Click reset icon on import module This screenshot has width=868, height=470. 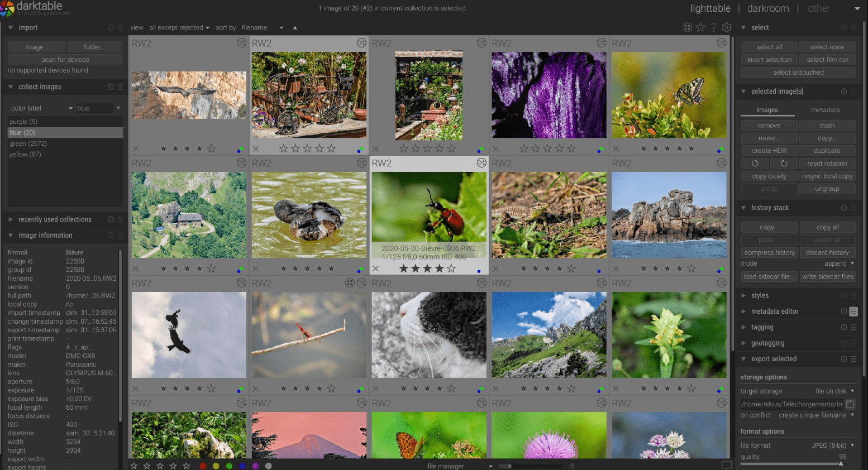pos(110,27)
